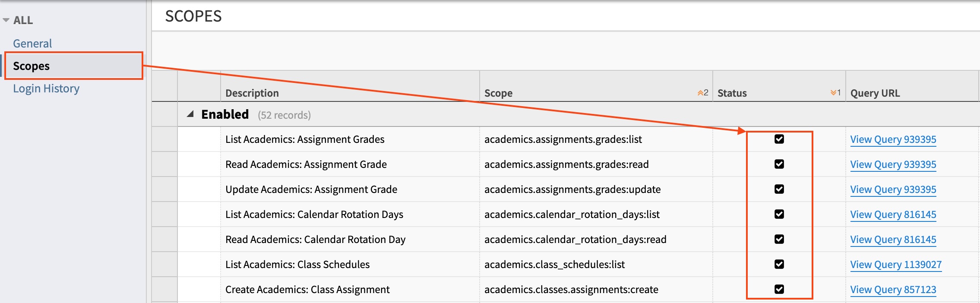
Task: Select the Scopes navigation item
Action: tap(31, 66)
